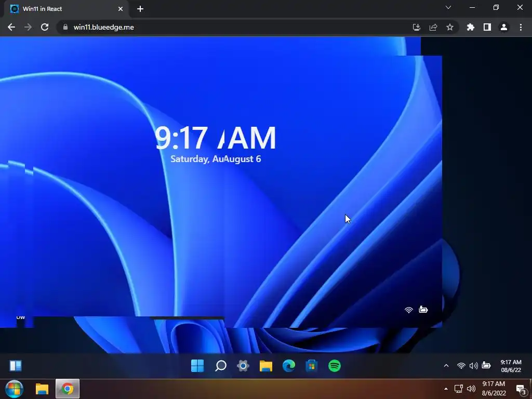Image resolution: width=532 pixels, height=399 pixels.
Task: Install the app via the address bar icon
Action: [x=417, y=27]
